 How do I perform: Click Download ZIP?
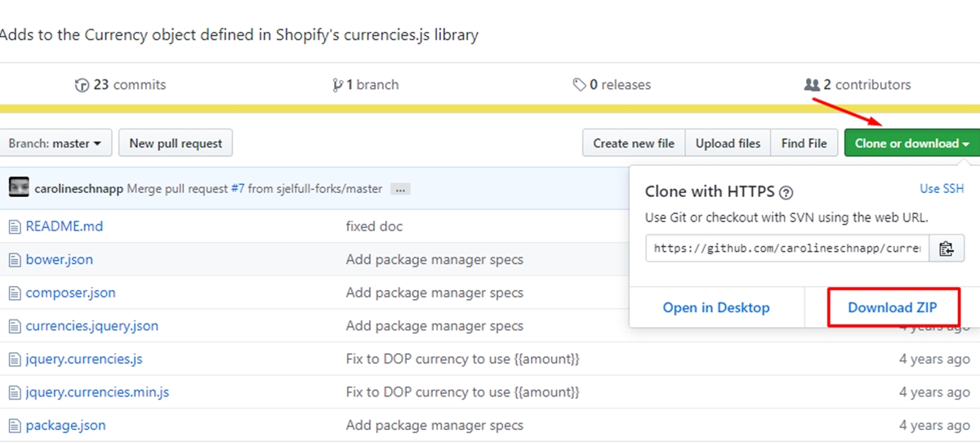(x=892, y=307)
